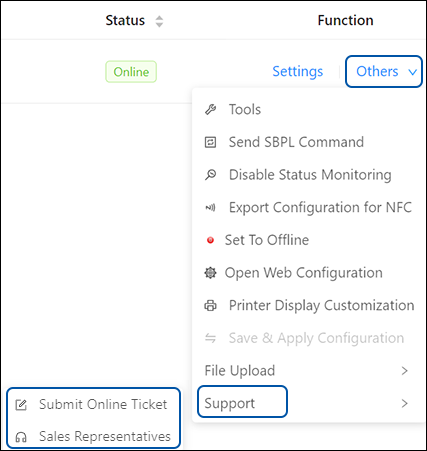Select Submit Online Ticket option
This screenshot has height=451, width=427.
point(103,404)
